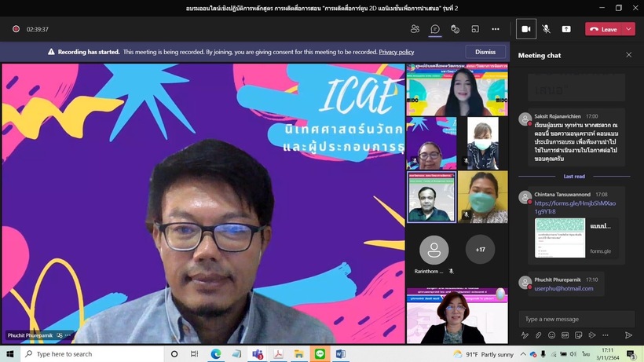Open the 17:11 clock and calendar

607,354
